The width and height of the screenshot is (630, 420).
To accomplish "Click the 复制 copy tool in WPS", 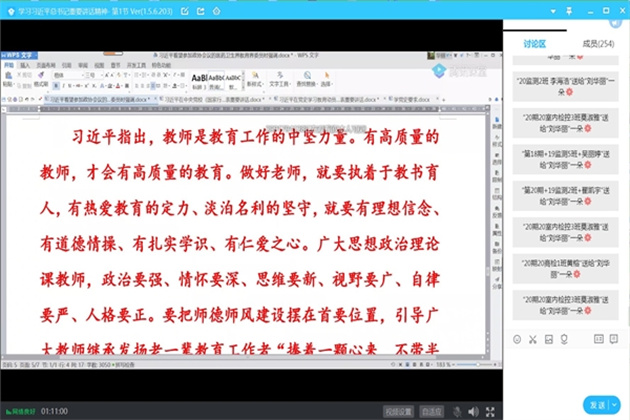I will 25,85.
